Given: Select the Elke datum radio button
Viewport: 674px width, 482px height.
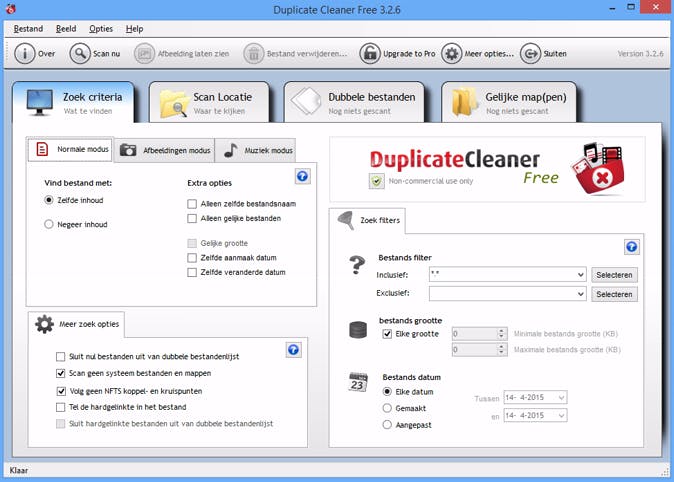Looking at the screenshot, I should point(387,392).
